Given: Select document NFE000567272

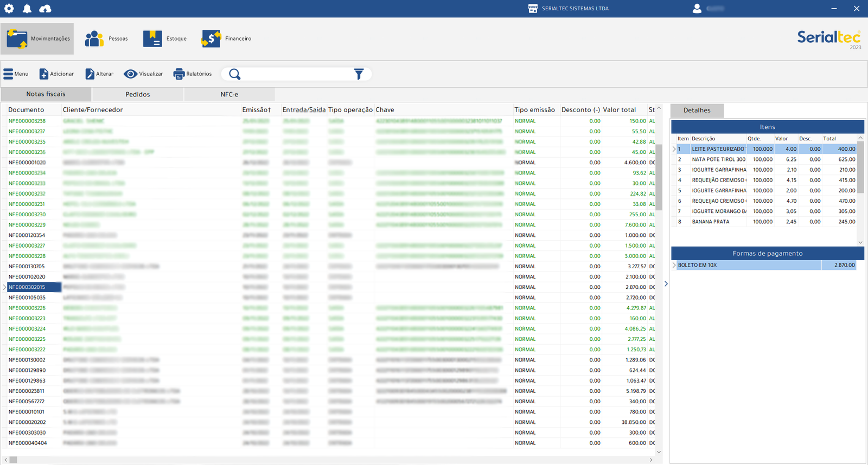Looking at the screenshot, I should click(x=27, y=402).
